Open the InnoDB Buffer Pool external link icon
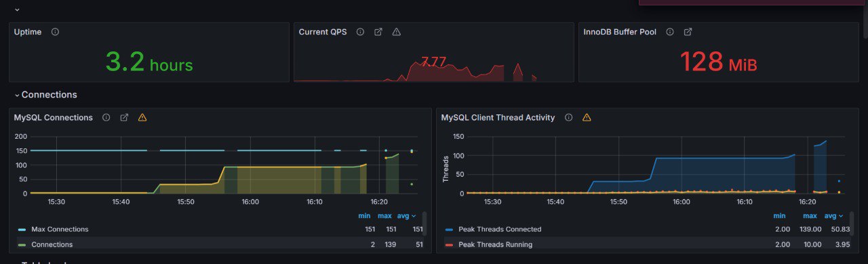This screenshot has width=868, height=264. [688, 32]
